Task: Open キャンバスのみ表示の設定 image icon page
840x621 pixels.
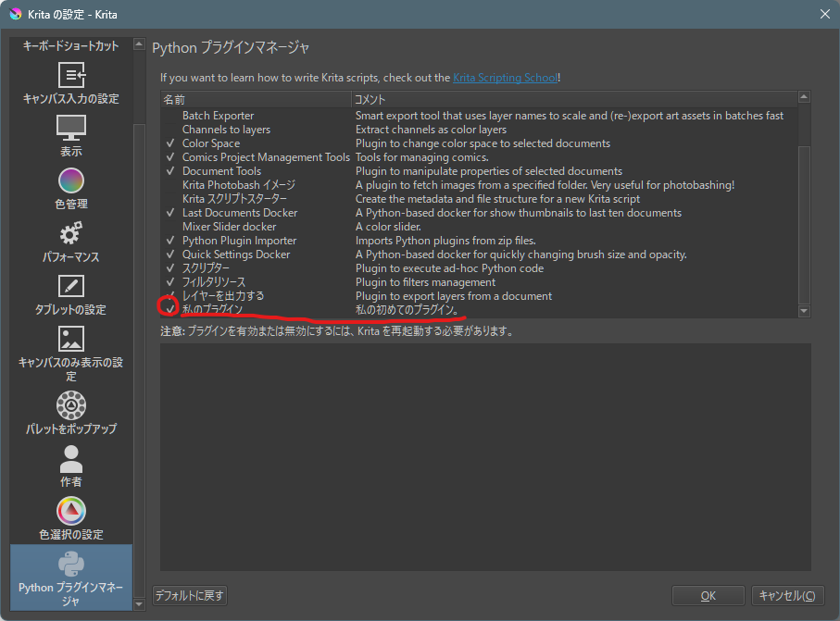Action: pos(71,339)
